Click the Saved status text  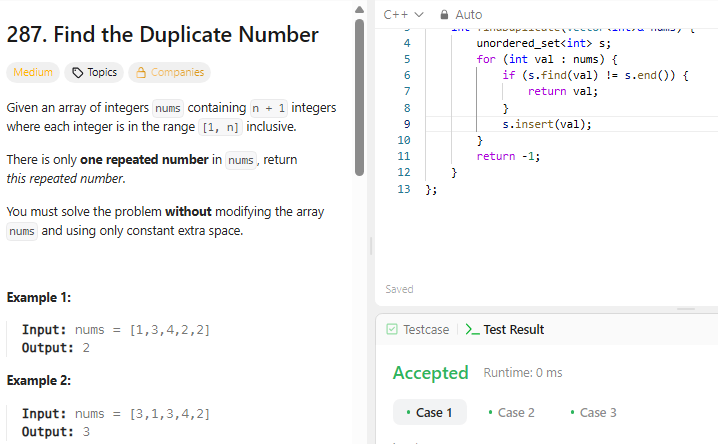click(399, 289)
